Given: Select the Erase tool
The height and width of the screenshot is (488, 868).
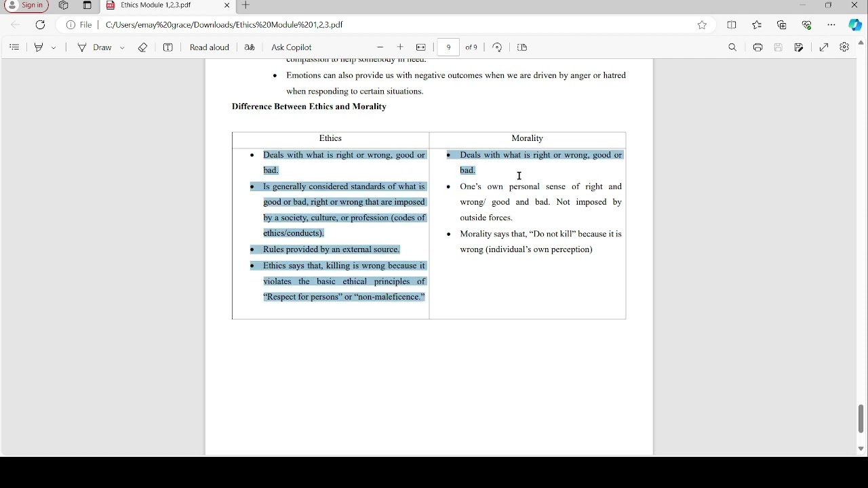Looking at the screenshot, I should pyautogui.click(x=142, y=47).
